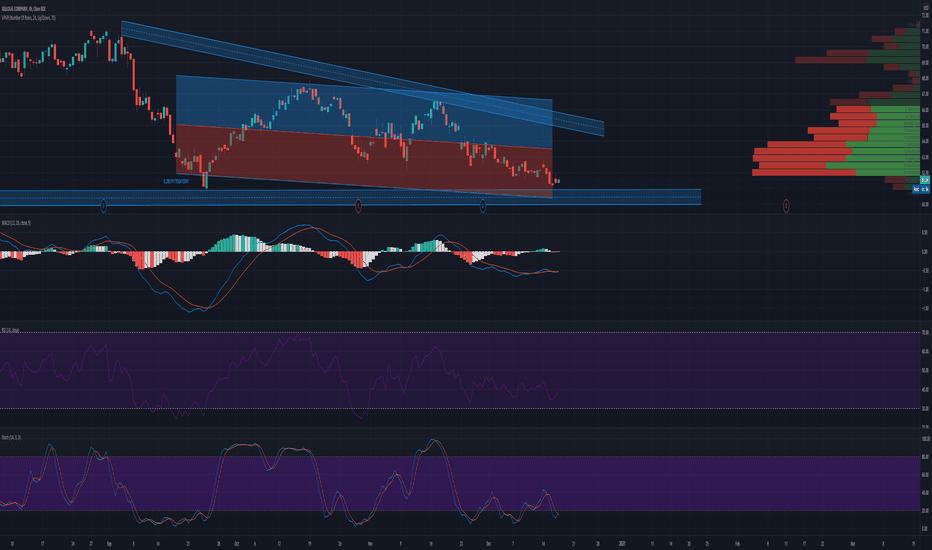The width and height of the screenshot is (932, 550).
Task: Open the red event marker near Nov
Action: 358,206
